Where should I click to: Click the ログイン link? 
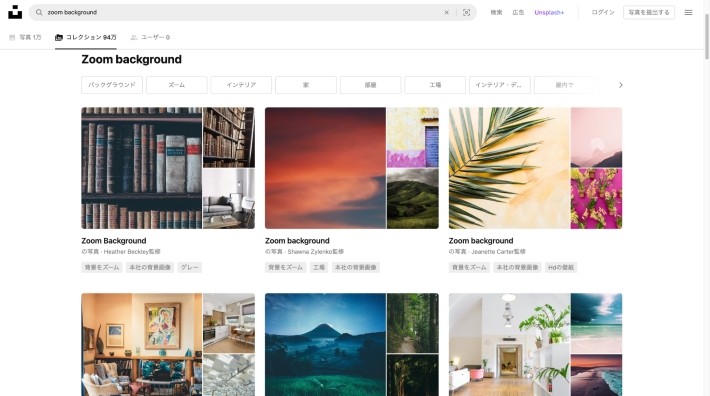(603, 12)
